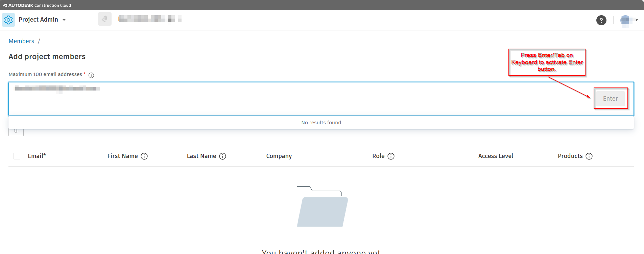Open the help question mark icon

point(601,20)
